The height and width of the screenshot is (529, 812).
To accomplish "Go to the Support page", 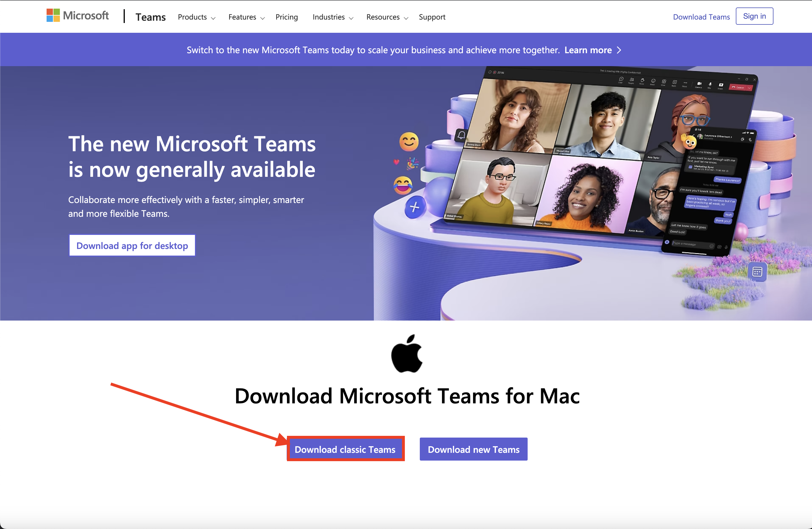I will coord(432,17).
